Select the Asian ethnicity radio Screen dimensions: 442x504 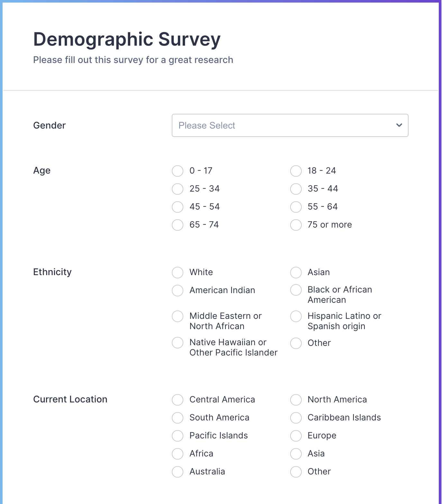pyautogui.click(x=296, y=273)
